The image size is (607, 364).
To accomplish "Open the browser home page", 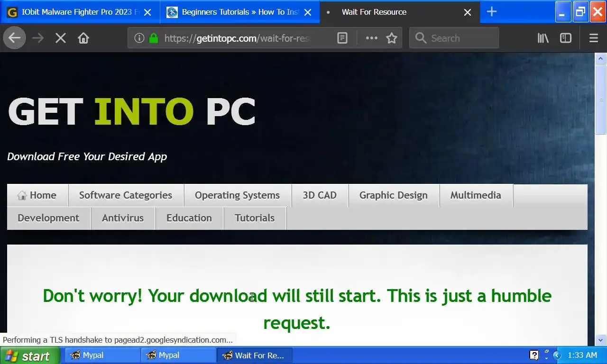I will 83,38.
